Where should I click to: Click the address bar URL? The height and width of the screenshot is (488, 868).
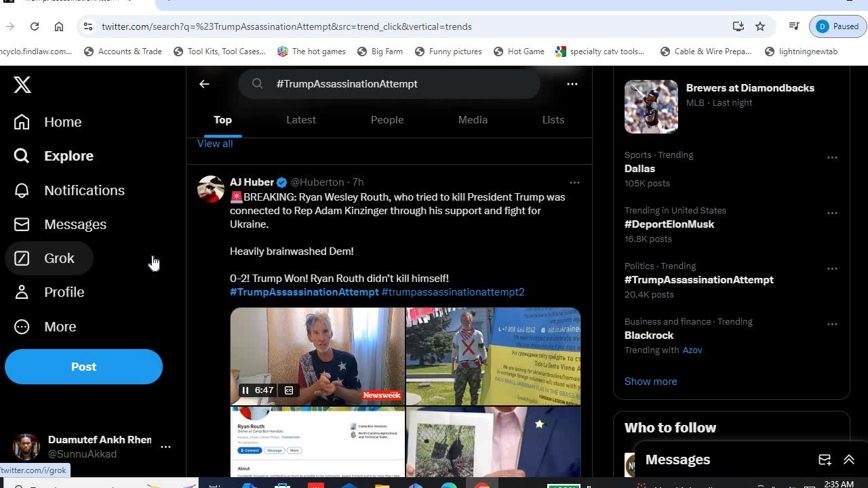coord(287,26)
